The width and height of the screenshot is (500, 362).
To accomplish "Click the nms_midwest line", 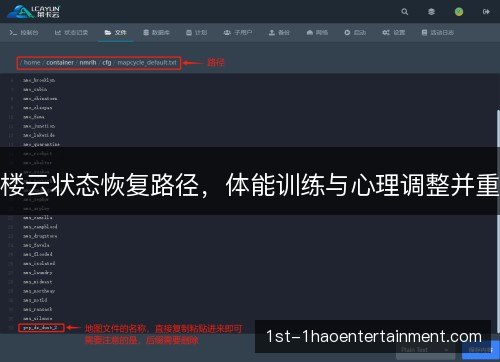I will coord(38,282).
